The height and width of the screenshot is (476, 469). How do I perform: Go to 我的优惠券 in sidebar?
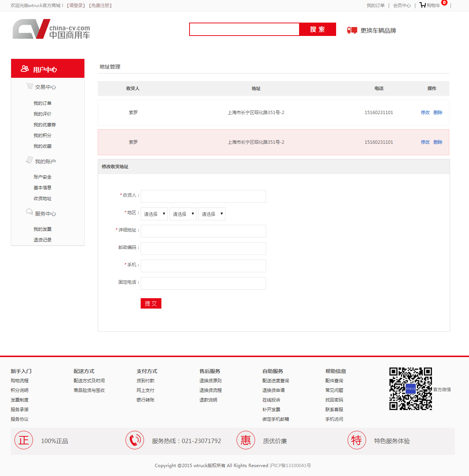pos(45,125)
